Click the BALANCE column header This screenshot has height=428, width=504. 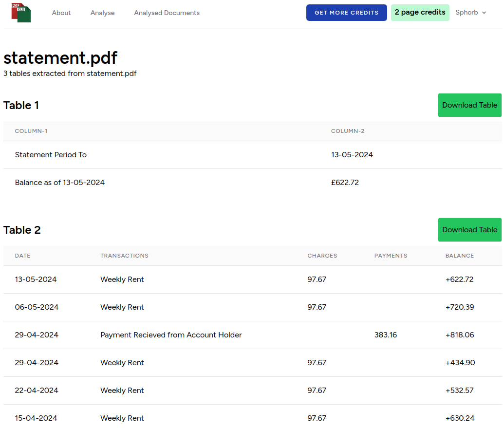(x=459, y=256)
